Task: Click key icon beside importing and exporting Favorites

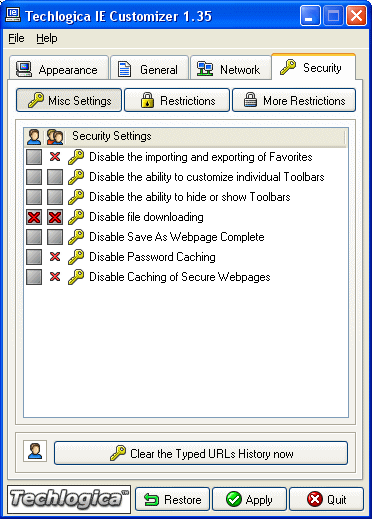Action: (x=76, y=157)
